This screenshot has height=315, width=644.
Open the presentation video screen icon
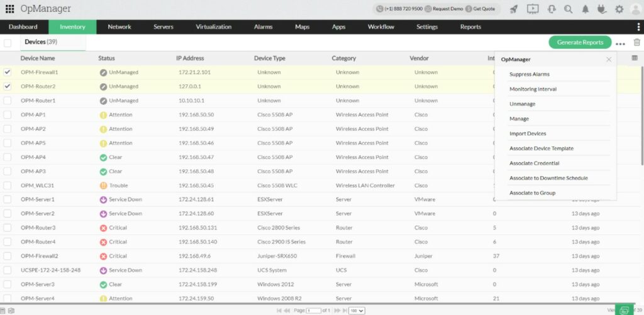(533, 9)
